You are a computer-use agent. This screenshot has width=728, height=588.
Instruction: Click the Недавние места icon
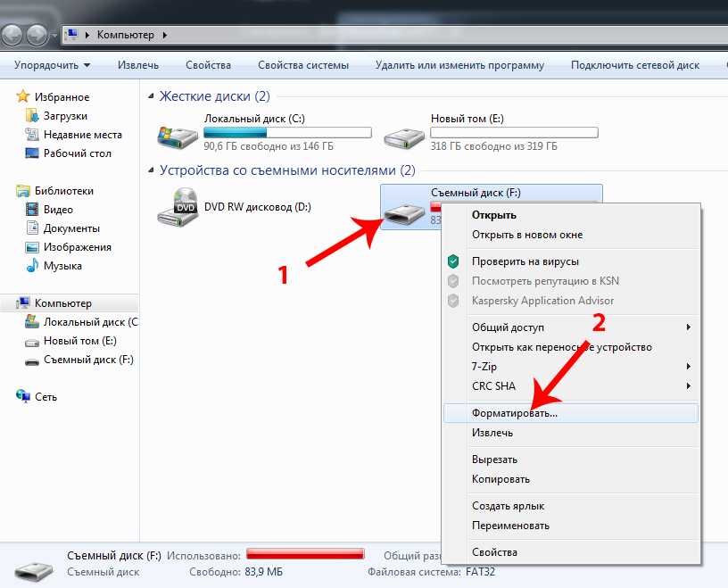(x=32, y=134)
